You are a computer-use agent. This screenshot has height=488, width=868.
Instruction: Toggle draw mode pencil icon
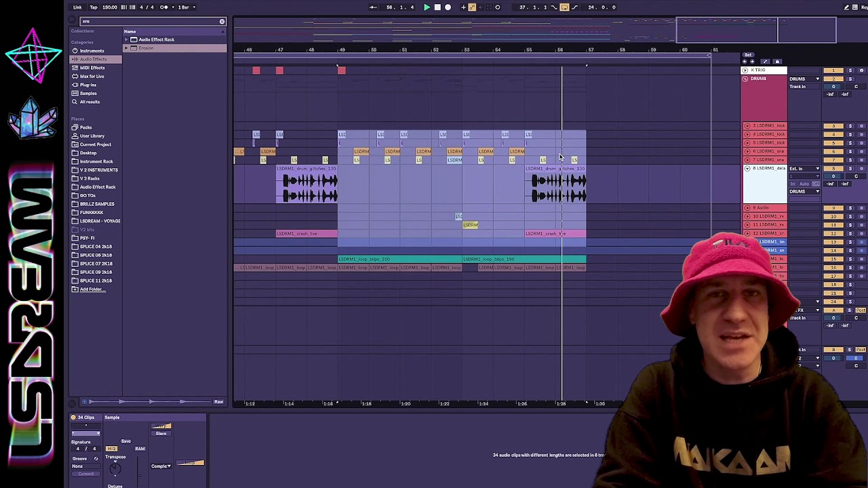point(846,7)
